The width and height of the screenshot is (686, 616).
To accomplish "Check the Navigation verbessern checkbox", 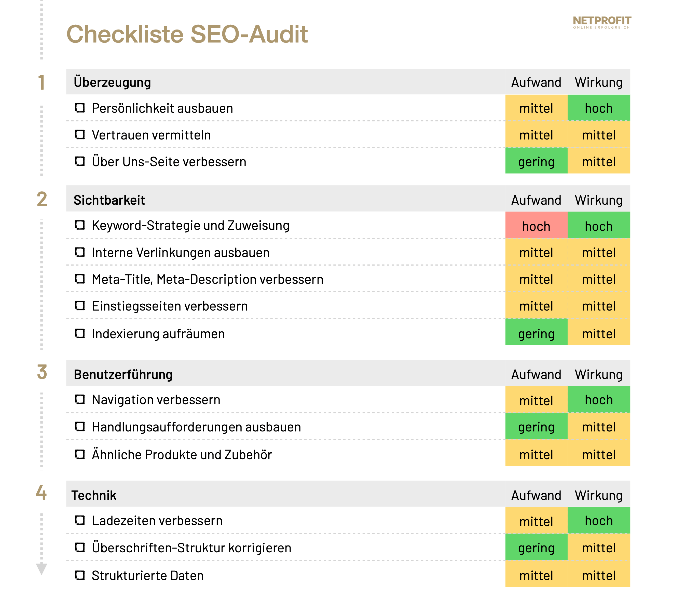I will coord(79,399).
